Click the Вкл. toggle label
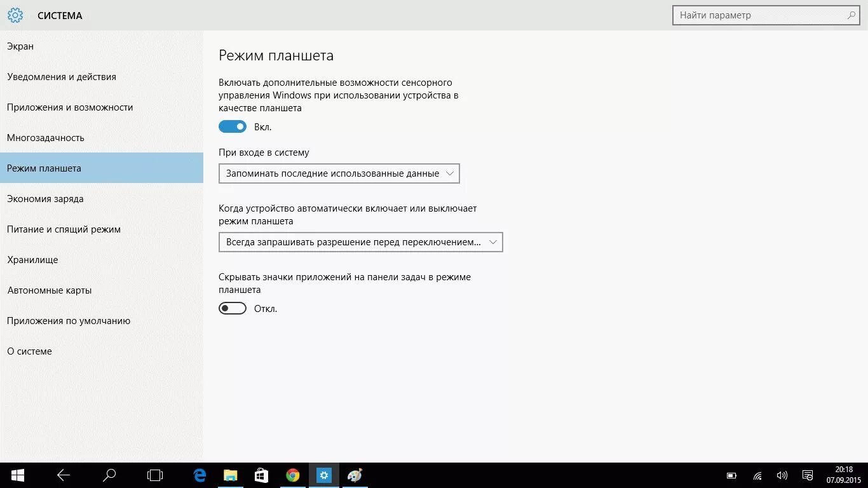 [262, 126]
